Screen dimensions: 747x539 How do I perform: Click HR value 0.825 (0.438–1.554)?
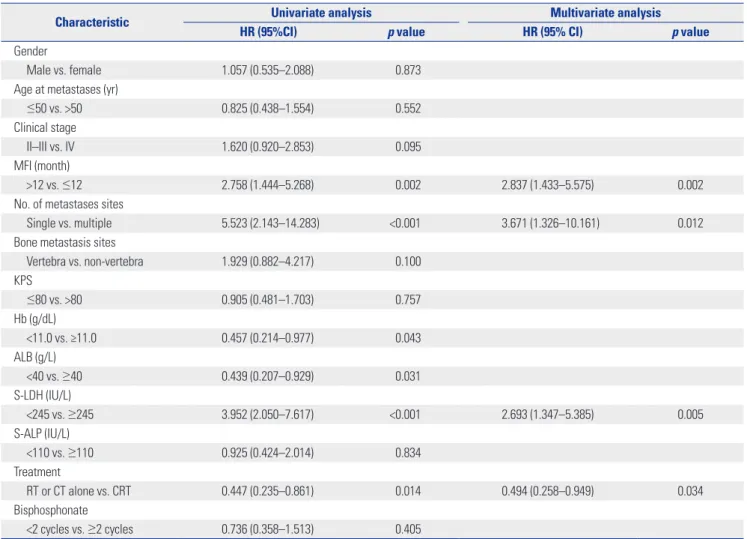[x=267, y=109]
